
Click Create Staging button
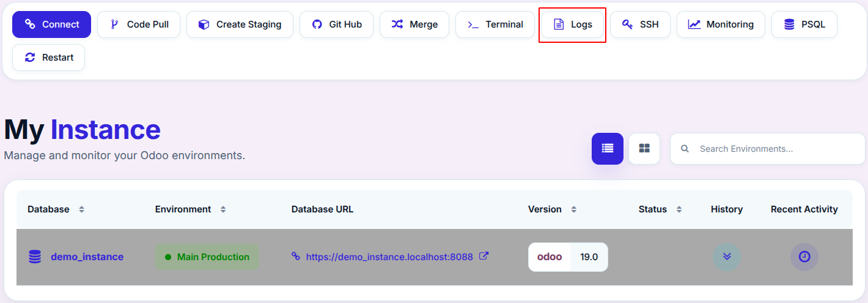click(240, 24)
